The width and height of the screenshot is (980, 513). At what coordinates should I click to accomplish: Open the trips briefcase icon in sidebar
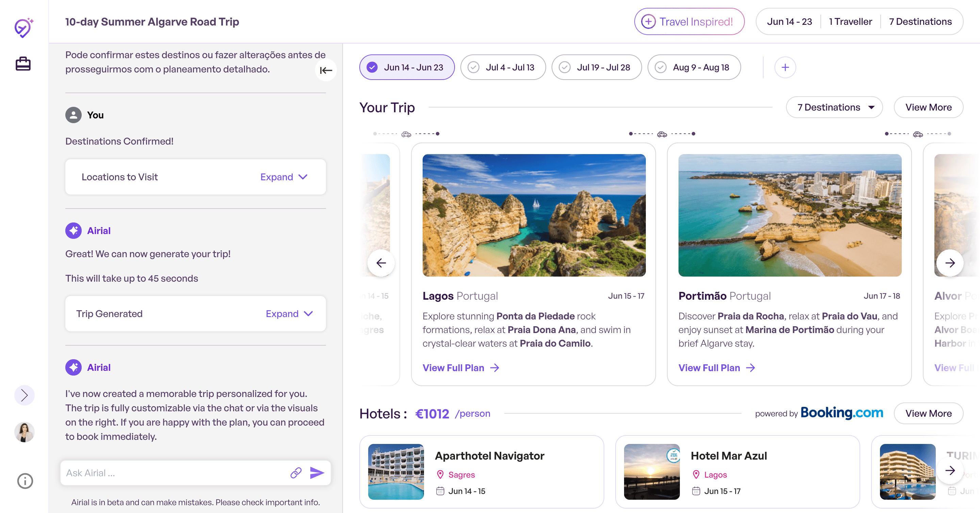23,64
